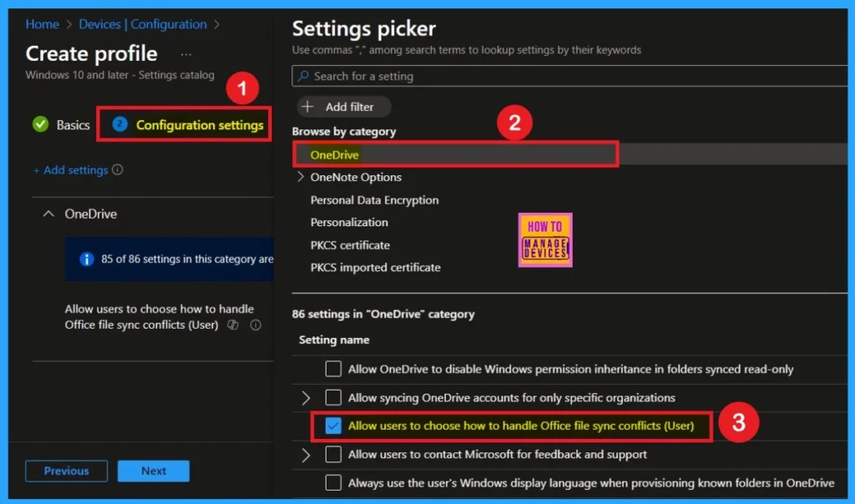Click the green Basics completed checkmark icon
Screen dimensions: 855x504
point(40,124)
